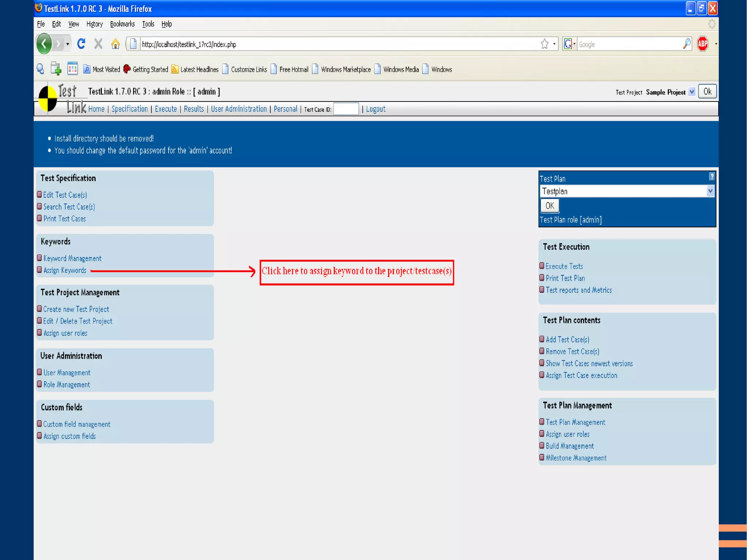Open the Adblock Plus dropdown arrow
Image resolution: width=747 pixels, height=560 pixels.
point(715,44)
